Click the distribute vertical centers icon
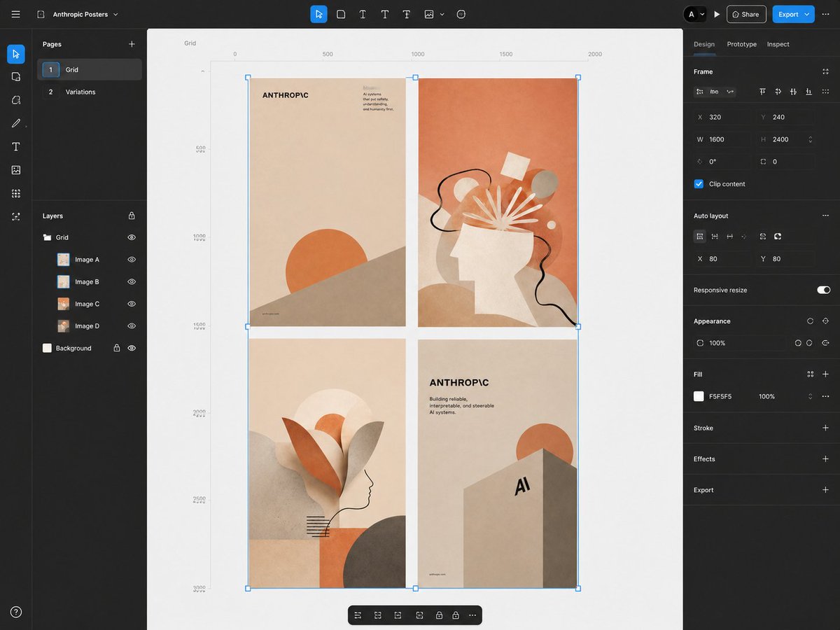Image resolution: width=840 pixels, height=630 pixels. [793, 92]
